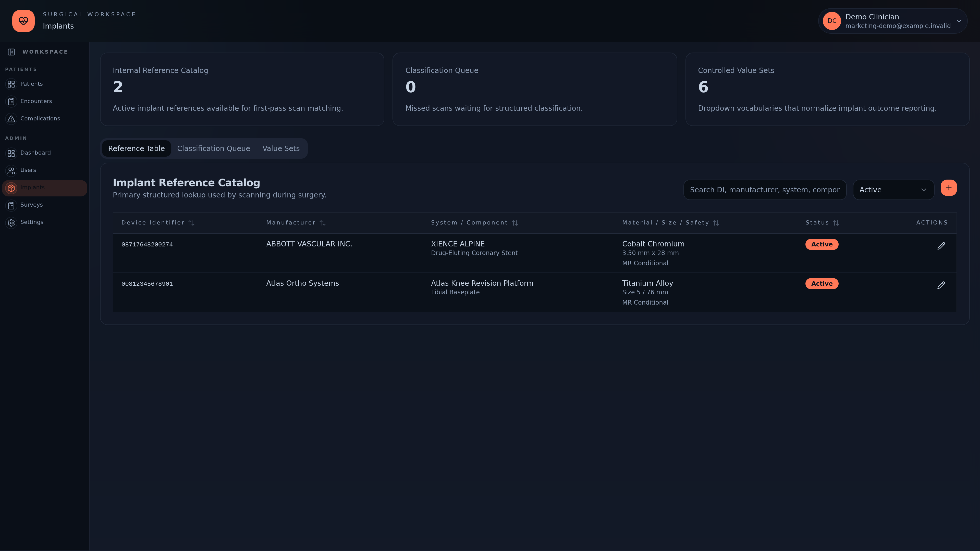Open Complications in the sidebar
Viewport: 980px width, 551px height.
[x=45, y=119]
